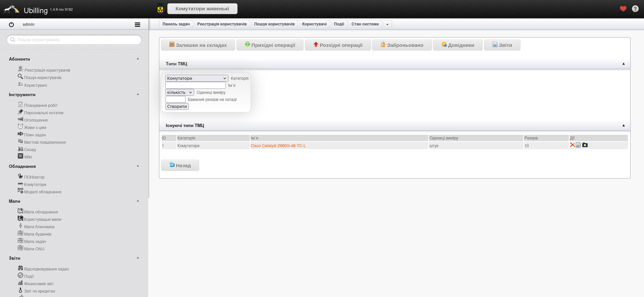Viewport: 644px width, 297px height.
Task: Click the Назад button
Action: [x=180, y=165]
